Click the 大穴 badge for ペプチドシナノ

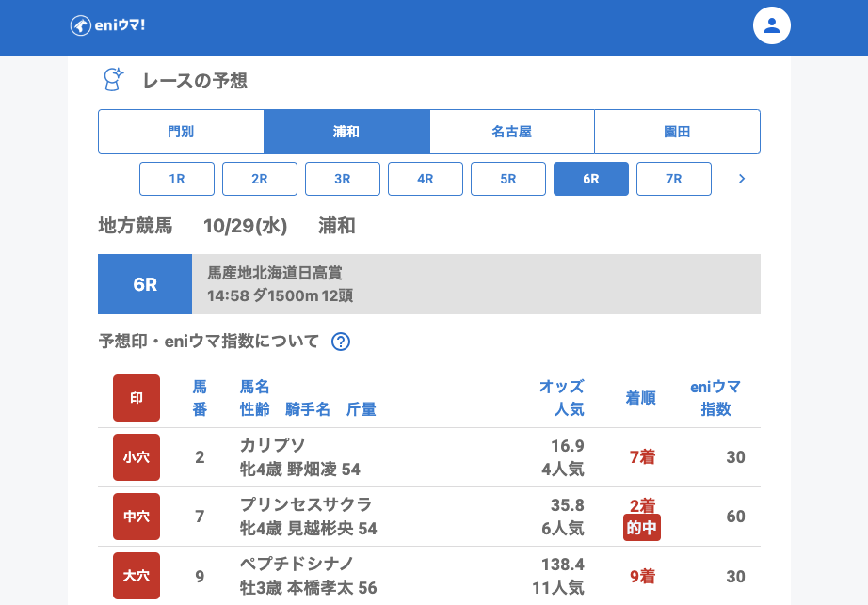click(137, 576)
